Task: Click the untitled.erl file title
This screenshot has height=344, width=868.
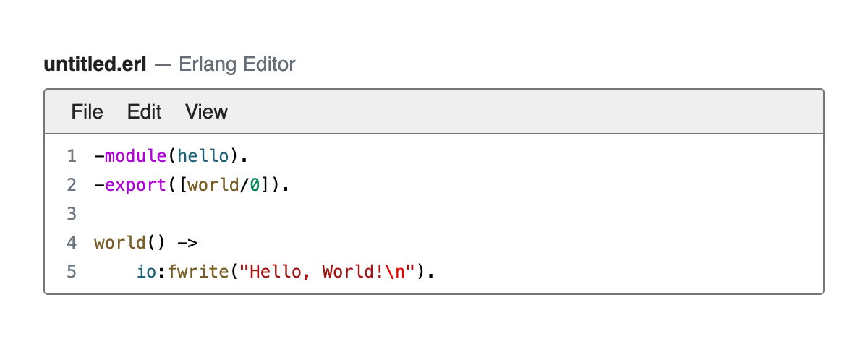Action: [x=95, y=65]
